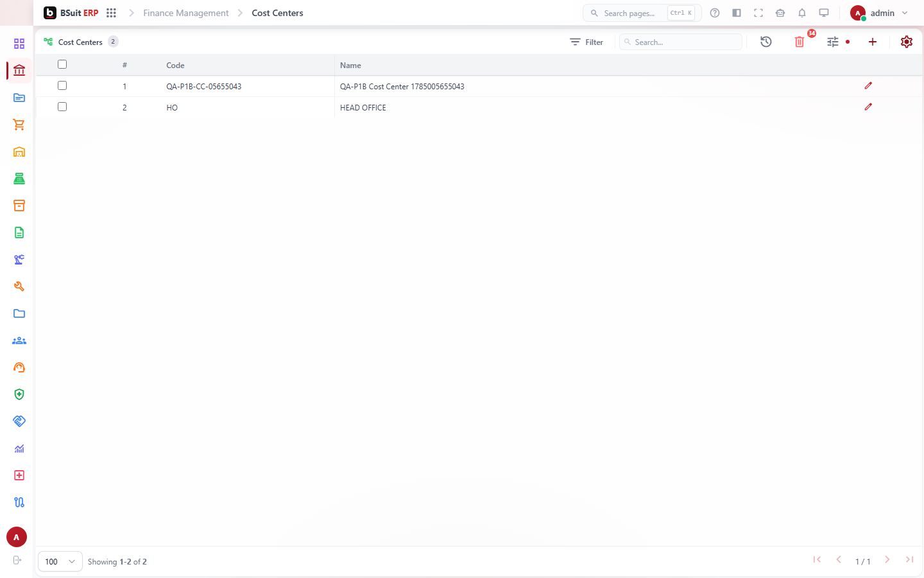Open the shopping cart module in sidebar

click(19, 125)
